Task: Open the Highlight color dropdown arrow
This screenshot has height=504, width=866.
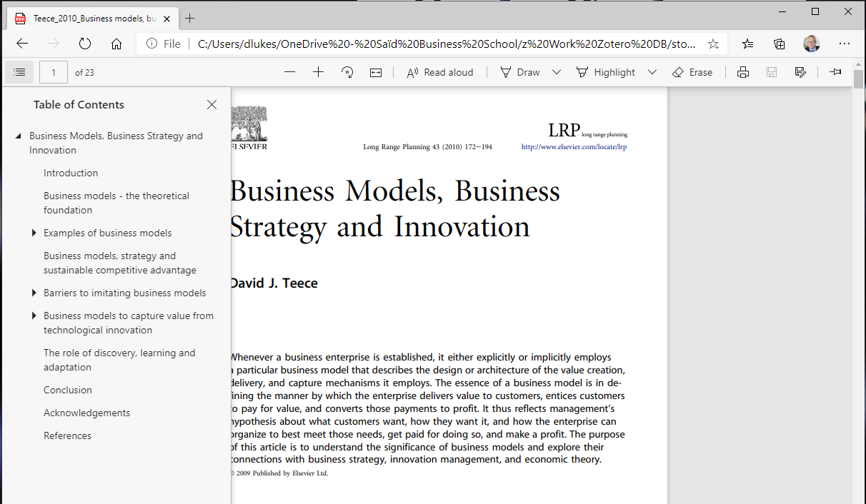Action: click(652, 72)
